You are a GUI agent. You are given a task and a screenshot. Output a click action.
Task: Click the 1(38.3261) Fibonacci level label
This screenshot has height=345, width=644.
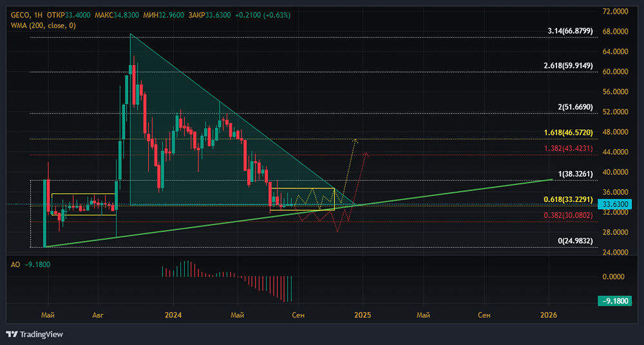575,174
